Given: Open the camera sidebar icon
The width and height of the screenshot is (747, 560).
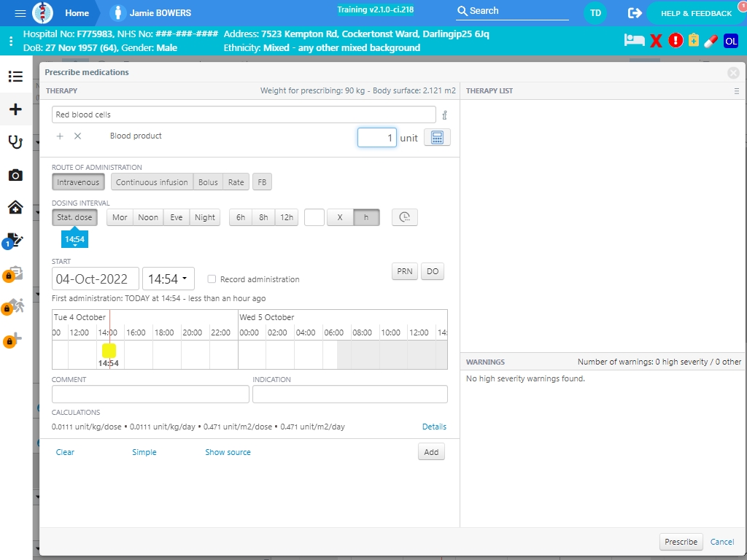Looking at the screenshot, I should click(x=16, y=175).
